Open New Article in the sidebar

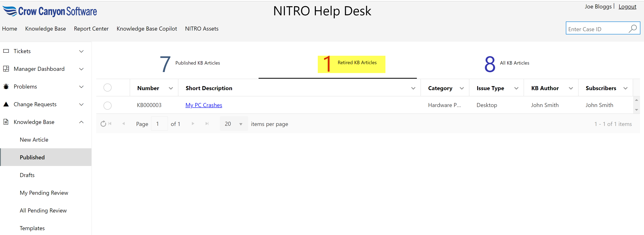click(34, 140)
